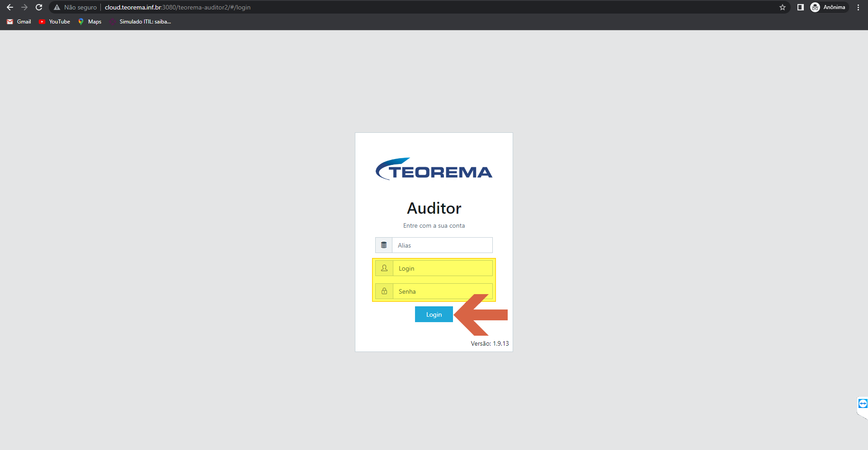Click the 'Versão: 1.9.13' text
This screenshot has width=868, height=450.
490,343
